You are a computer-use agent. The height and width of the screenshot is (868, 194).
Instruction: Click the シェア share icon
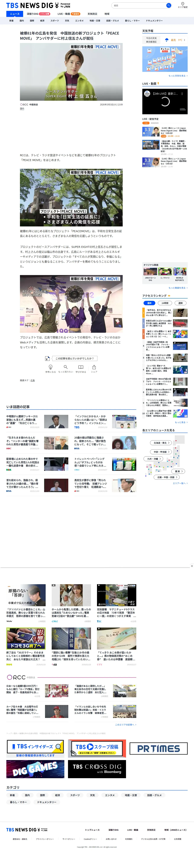pos(94,367)
